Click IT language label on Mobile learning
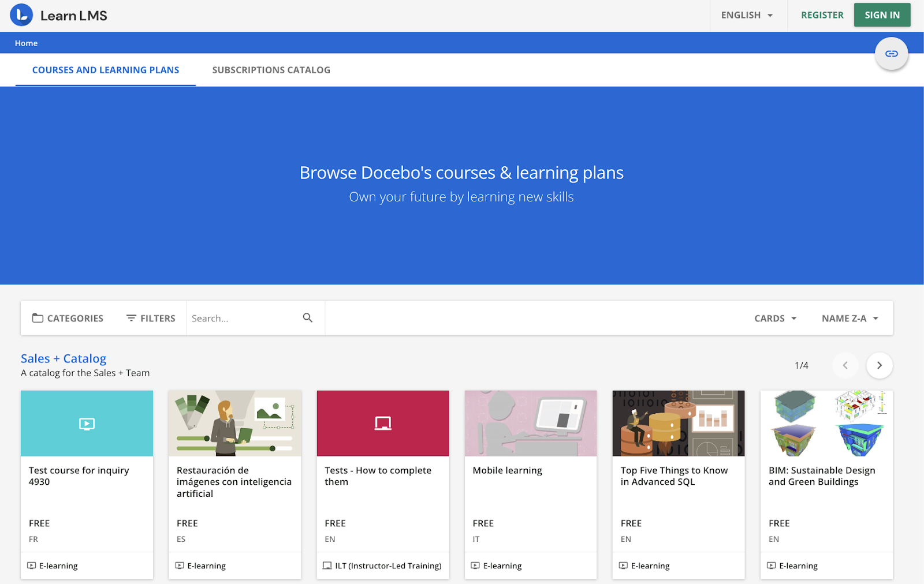Image resolution: width=924 pixels, height=584 pixels. (x=476, y=539)
